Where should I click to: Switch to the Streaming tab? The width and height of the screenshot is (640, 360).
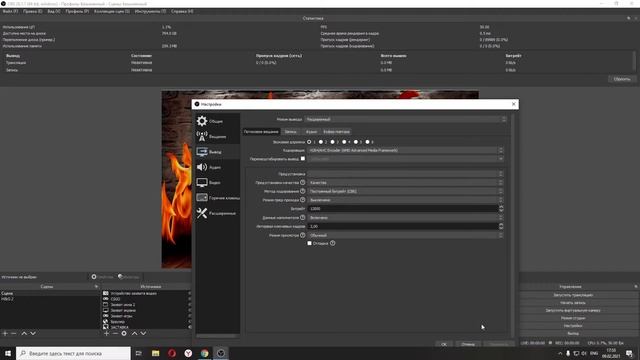pos(261,132)
